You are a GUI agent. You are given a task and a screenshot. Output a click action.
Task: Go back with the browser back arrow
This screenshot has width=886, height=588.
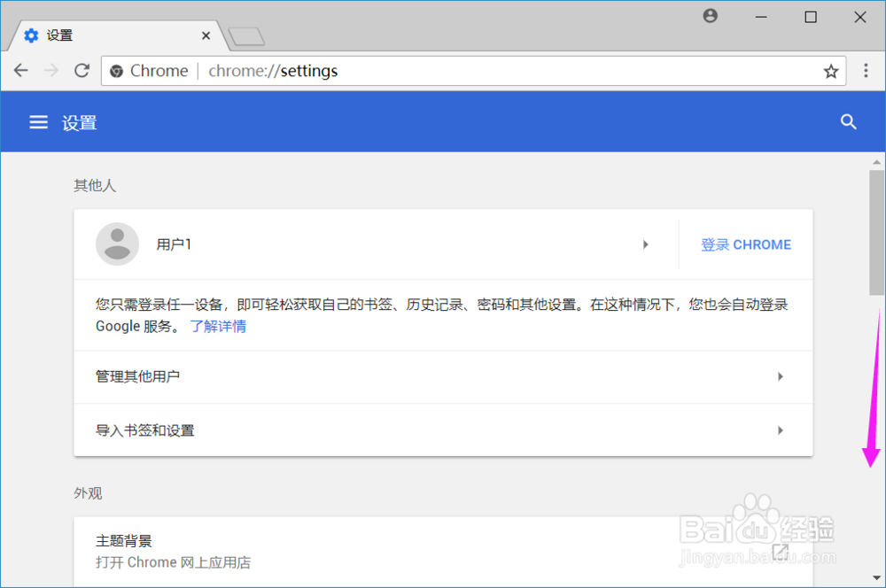21,71
